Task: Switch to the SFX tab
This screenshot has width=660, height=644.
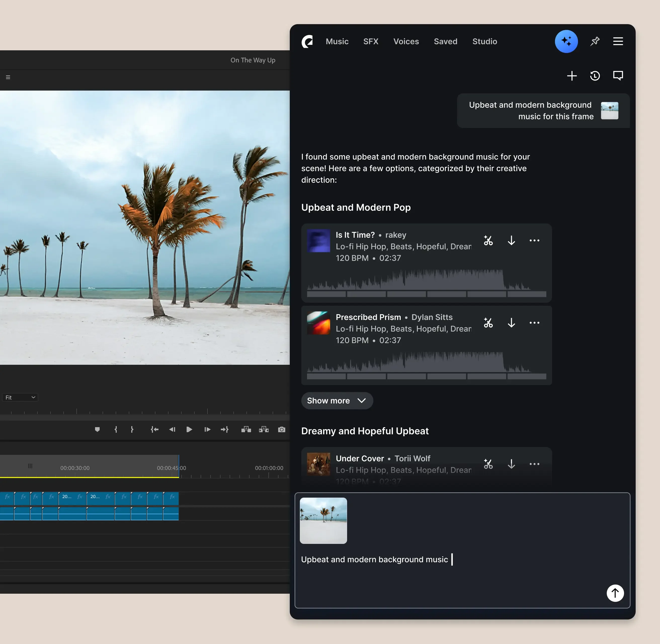Action: [x=370, y=42]
